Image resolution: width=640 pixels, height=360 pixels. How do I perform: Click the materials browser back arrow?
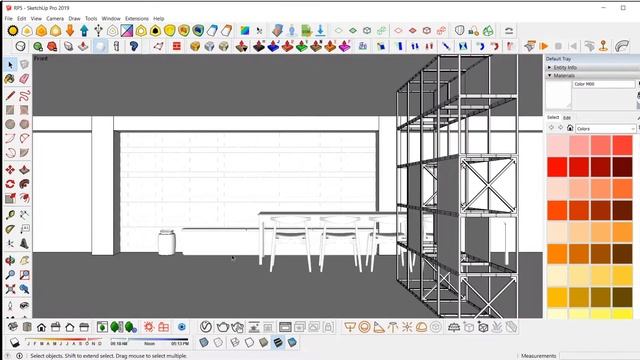point(551,128)
